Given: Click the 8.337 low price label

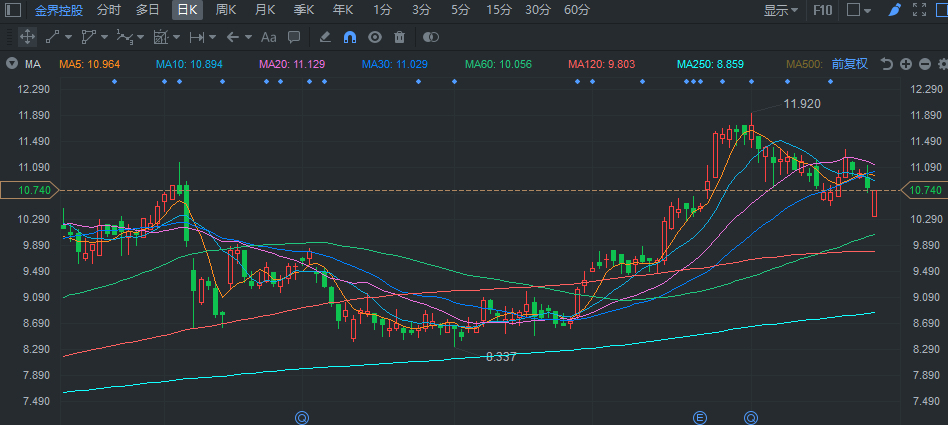Looking at the screenshot, I should (x=501, y=357).
